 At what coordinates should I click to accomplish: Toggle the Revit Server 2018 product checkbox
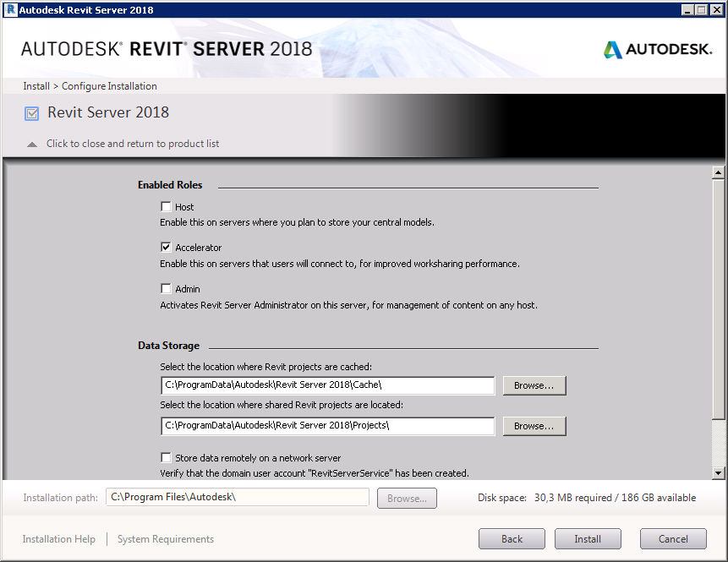[x=31, y=113]
